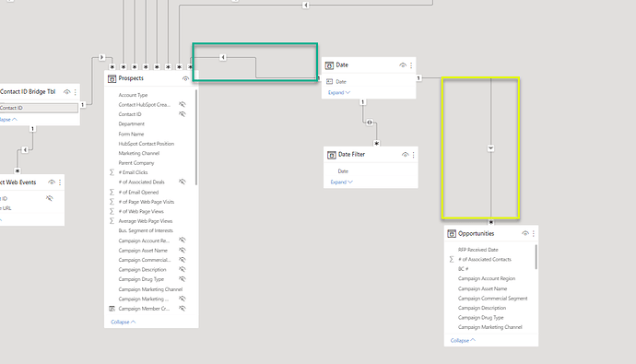
Task: Select RFP Received Date in Opportunities
Action: pyautogui.click(x=477, y=250)
